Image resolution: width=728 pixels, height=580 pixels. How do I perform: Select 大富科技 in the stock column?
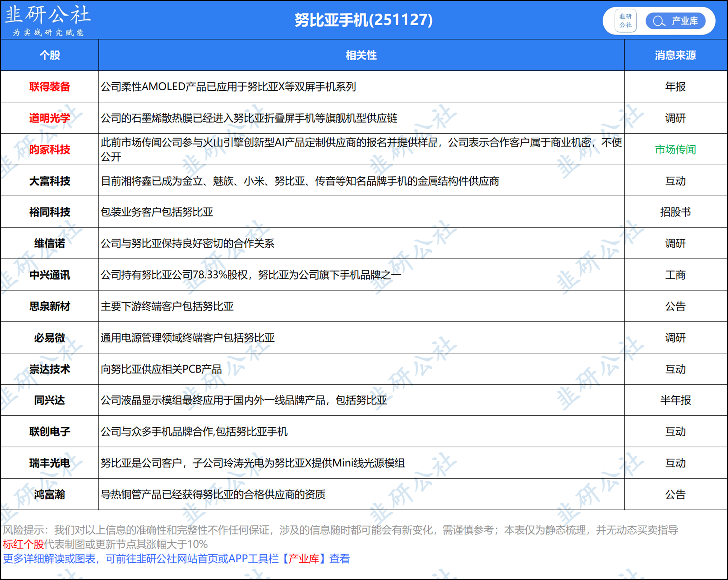(50, 181)
